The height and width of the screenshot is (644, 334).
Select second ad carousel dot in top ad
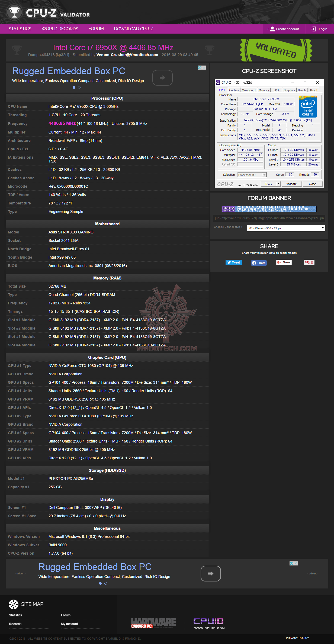[79, 87]
